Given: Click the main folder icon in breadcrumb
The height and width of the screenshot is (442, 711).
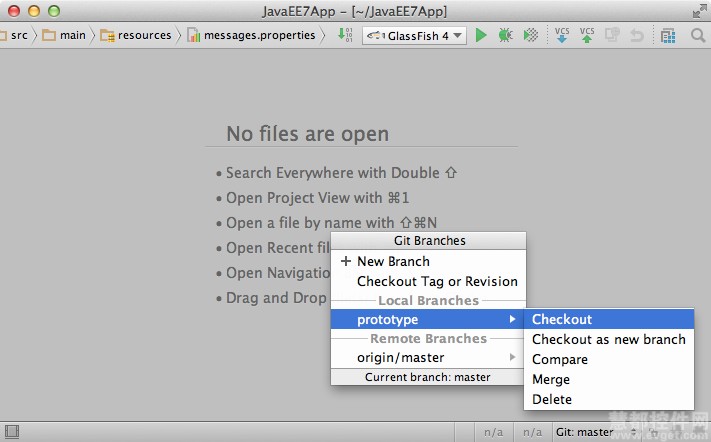Looking at the screenshot, I should coord(49,35).
